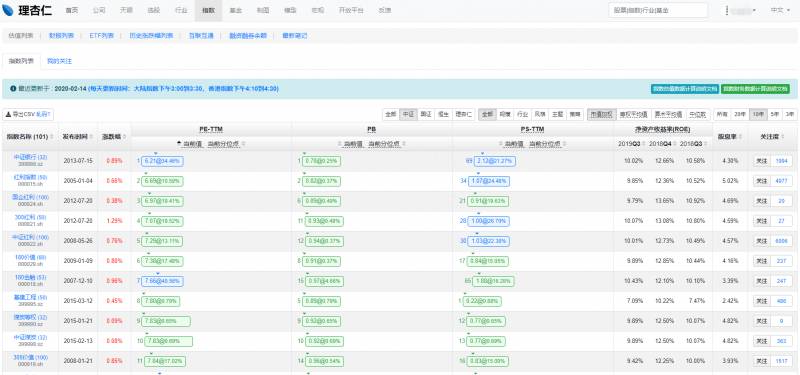
Task: Select the 恒生 index source filter
Action: [x=442, y=115]
